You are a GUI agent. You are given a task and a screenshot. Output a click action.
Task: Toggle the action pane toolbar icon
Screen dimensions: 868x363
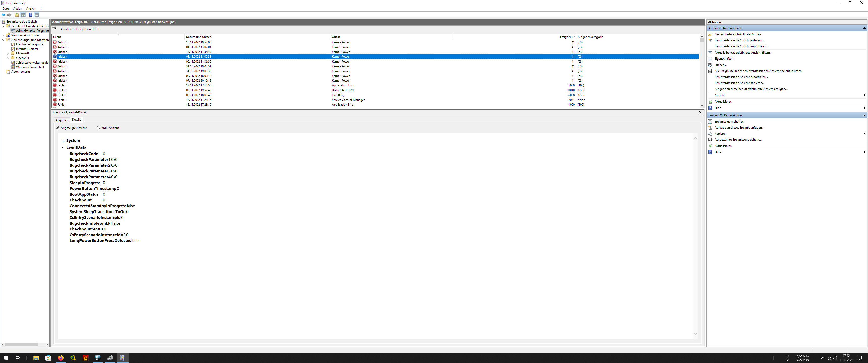36,15
